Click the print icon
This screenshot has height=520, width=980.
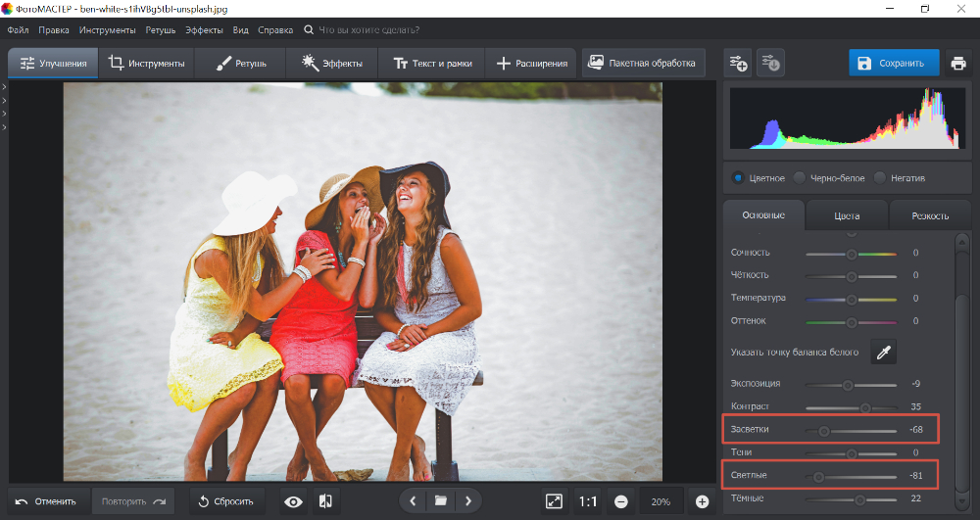(958, 64)
